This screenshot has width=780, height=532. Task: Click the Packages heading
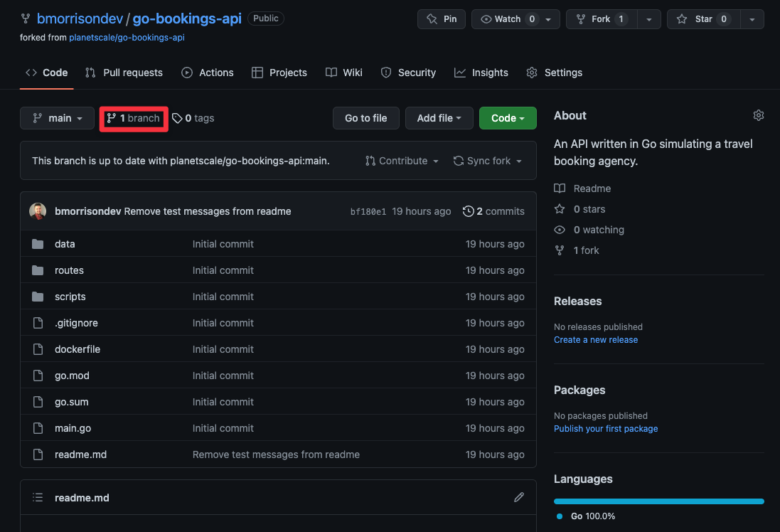[x=579, y=390]
